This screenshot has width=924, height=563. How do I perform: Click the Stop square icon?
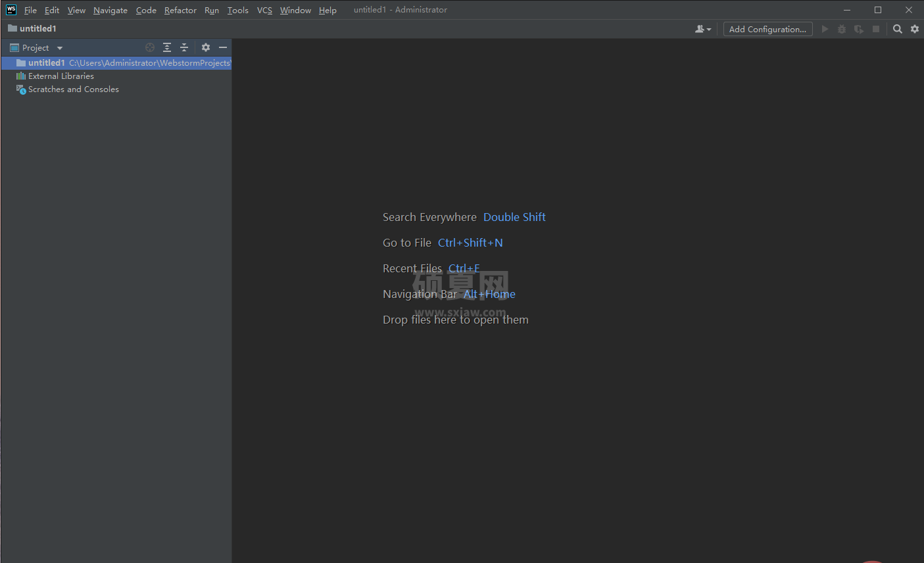tap(876, 29)
